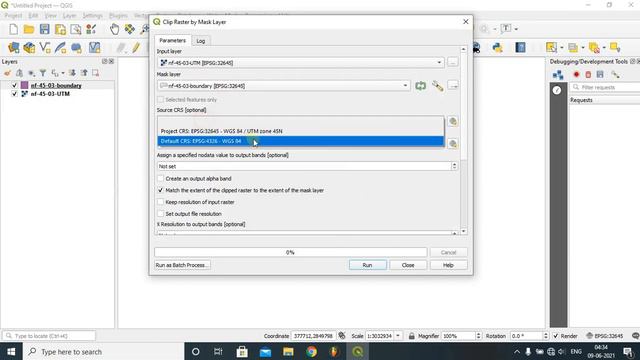Screen dimensions: 640x360
Task: Click the red Record button in Debugging panel
Action: [x=576, y=75]
